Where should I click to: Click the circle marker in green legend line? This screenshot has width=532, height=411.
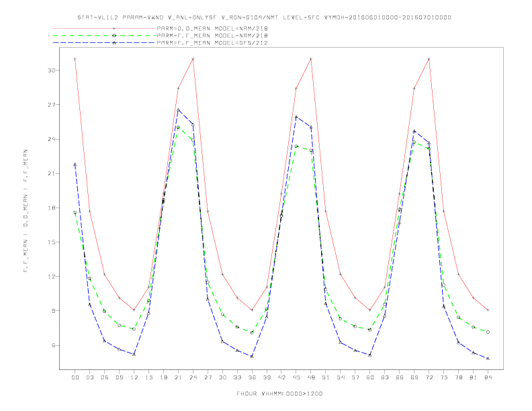114,36
